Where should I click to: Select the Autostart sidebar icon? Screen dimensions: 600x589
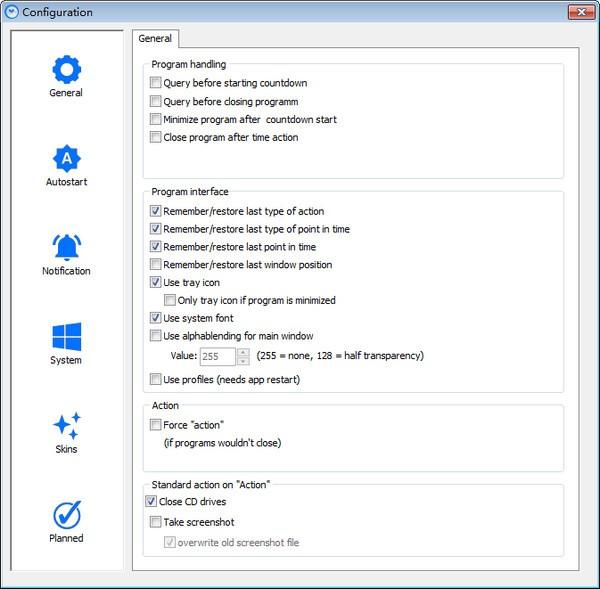pyautogui.click(x=67, y=158)
